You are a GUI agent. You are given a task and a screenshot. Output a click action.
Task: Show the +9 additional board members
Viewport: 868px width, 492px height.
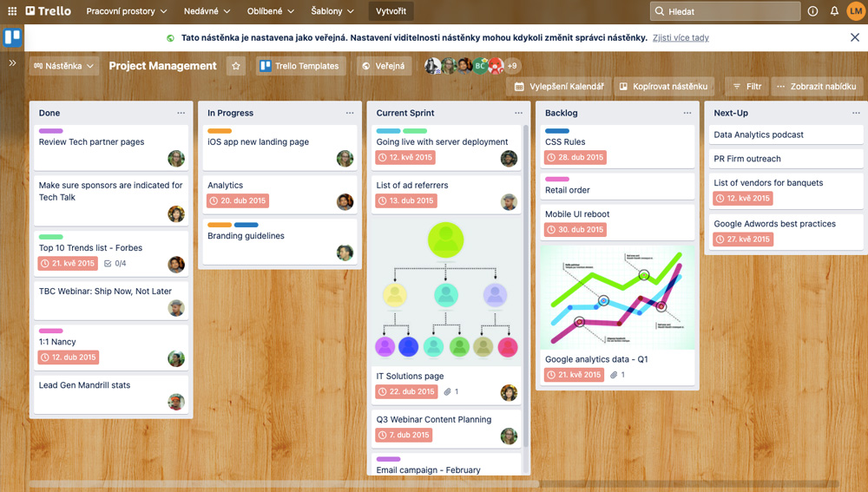pos(513,66)
